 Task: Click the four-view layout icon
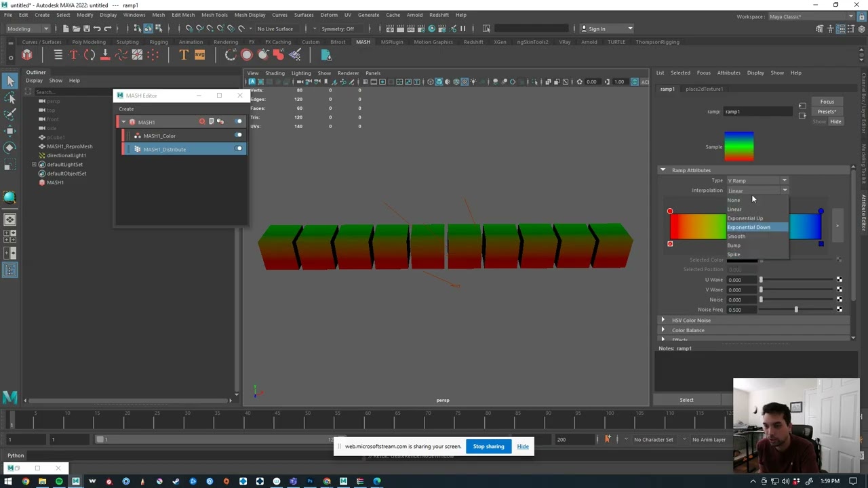coord(10,237)
